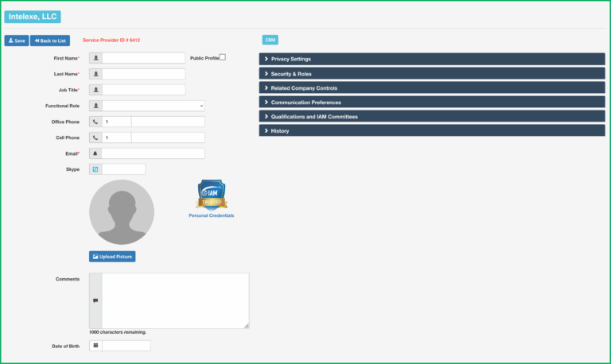611x364 pixels.
Task: Expand the Related Company Controls panel
Action: click(432, 88)
